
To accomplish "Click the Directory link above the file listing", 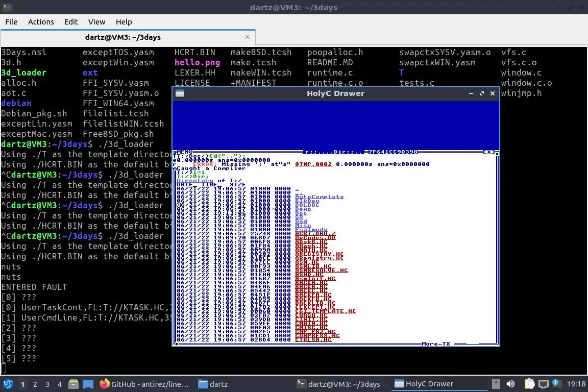I will (x=195, y=181).
